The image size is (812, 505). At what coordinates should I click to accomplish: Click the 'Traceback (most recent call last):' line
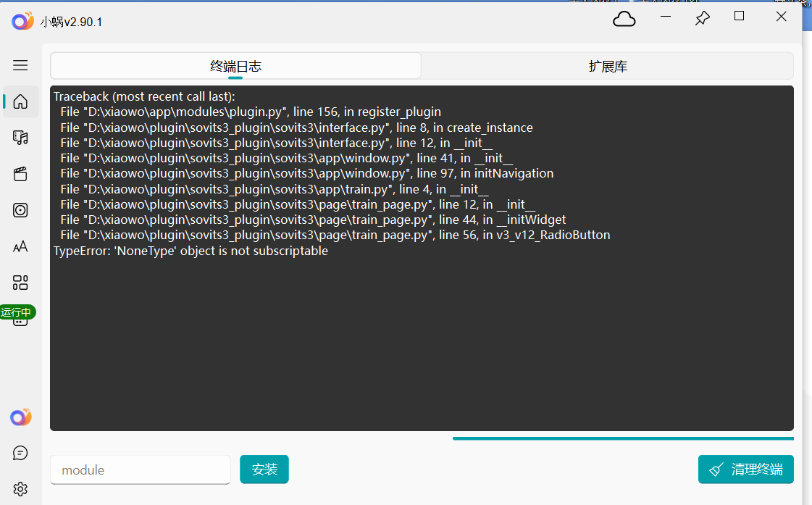[144, 96]
